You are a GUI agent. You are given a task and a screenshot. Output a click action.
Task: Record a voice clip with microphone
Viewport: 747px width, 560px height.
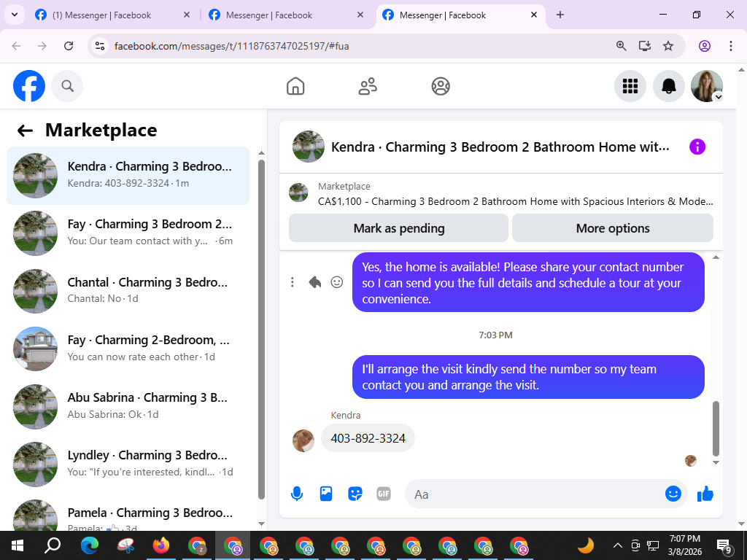tap(297, 494)
